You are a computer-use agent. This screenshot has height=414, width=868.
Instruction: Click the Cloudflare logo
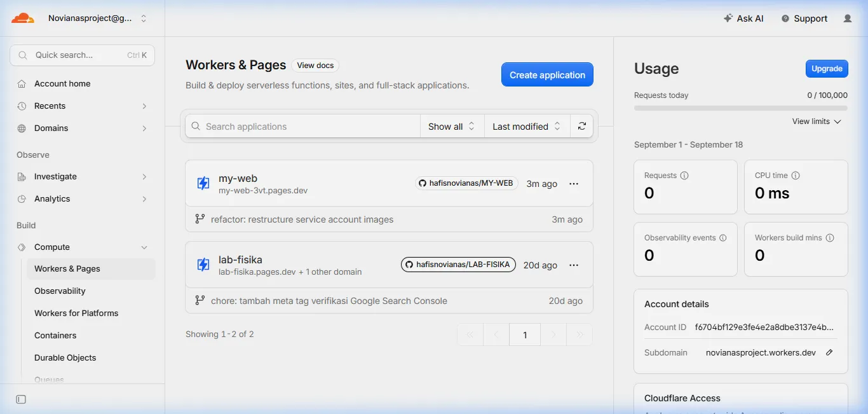(x=23, y=18)
